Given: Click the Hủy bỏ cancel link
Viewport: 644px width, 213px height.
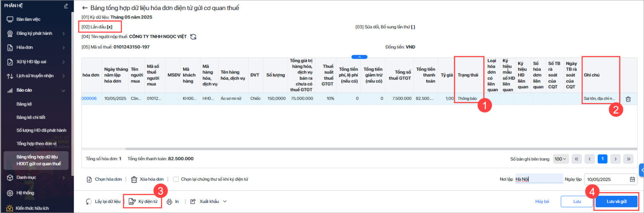Looking at the screenshot, I should (x=542, y=202).
